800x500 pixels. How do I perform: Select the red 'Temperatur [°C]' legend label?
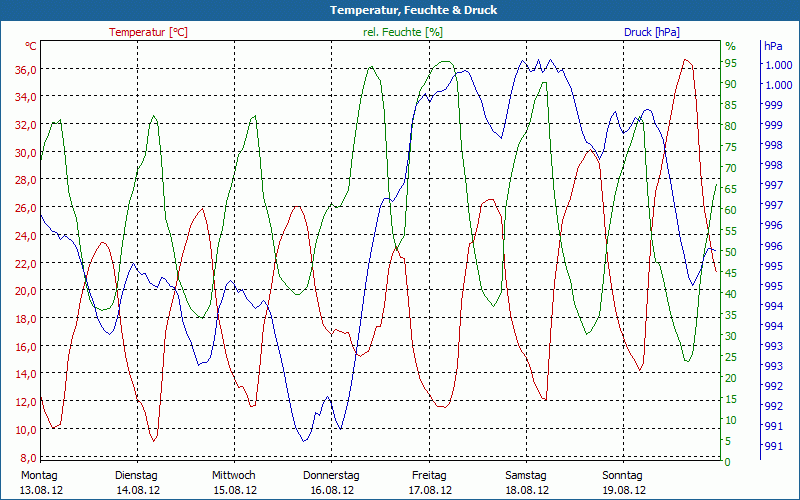tap(148, 32)
